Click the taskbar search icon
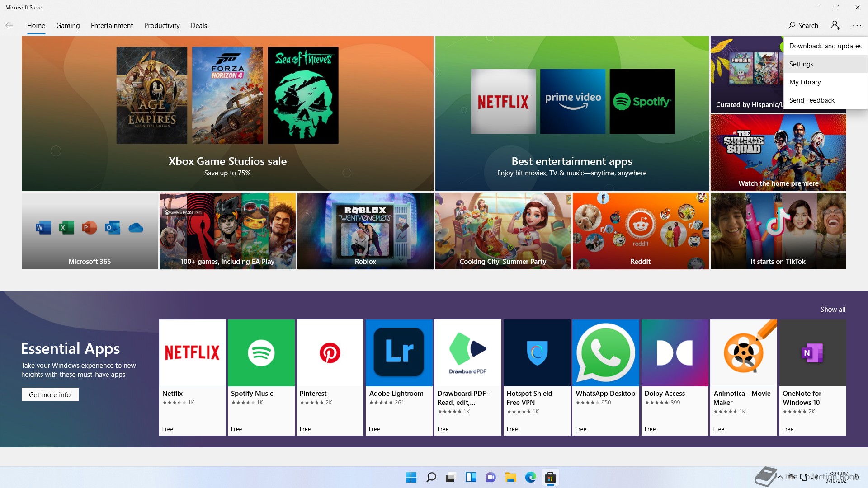This screenshot has width=868, height=488. coord(431,477)
